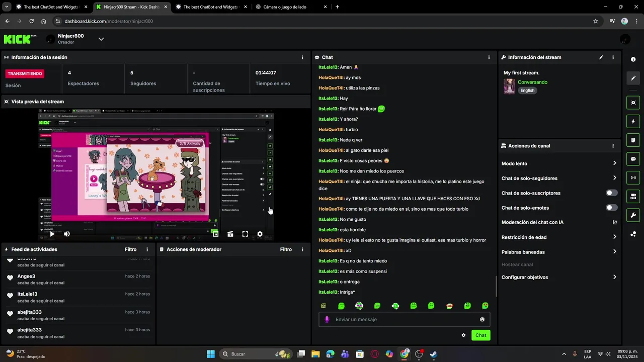Switch to first The best ChatBot and Widgets tab
The width and height of the screenshot is (644, 362).
point(51,7)
